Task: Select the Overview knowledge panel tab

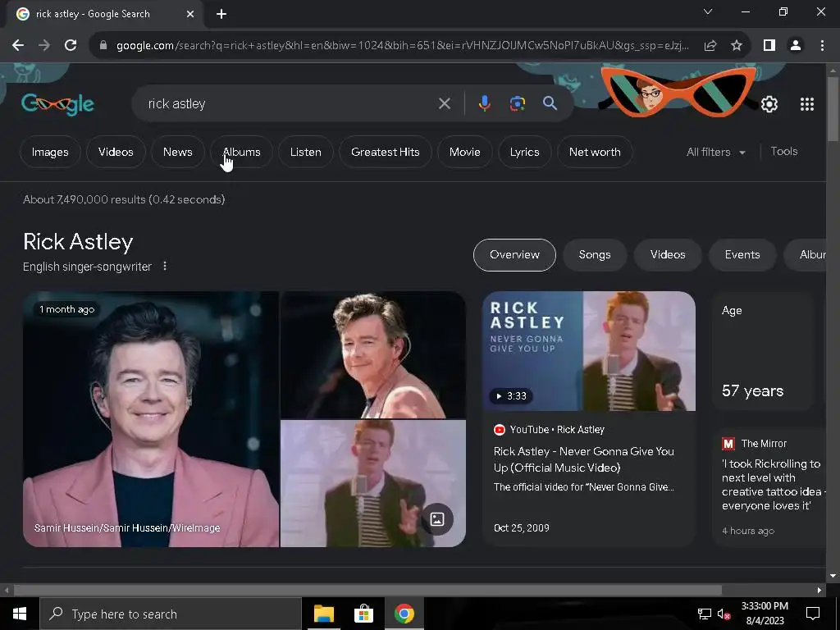Action: pyautogui.click(x=514, y=255)
